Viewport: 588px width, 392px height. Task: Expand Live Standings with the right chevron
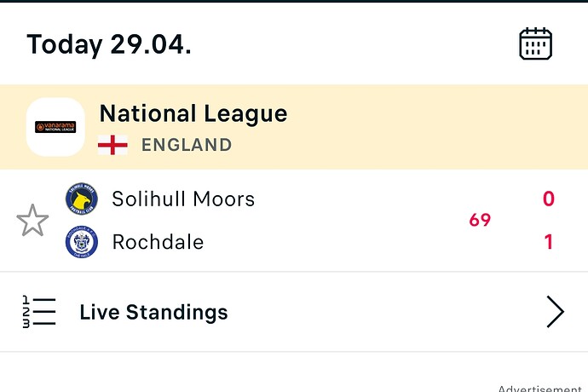coord(555,312)
